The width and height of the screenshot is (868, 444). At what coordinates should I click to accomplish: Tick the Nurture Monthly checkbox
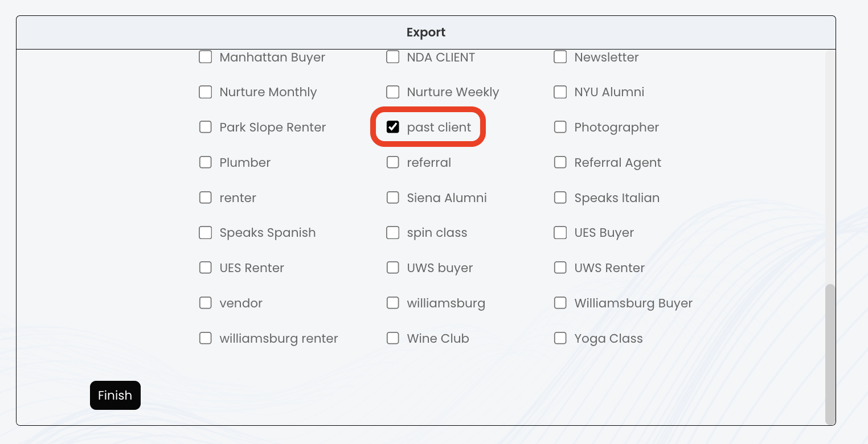click(x=206, y=92)
